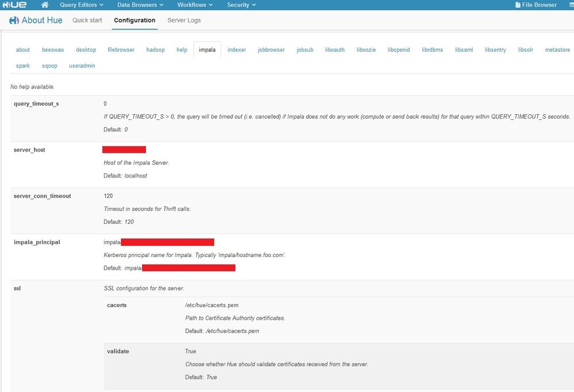Switch to the Quick start tab
Viewport: 574px width, 392px height.
coord(87,20)
